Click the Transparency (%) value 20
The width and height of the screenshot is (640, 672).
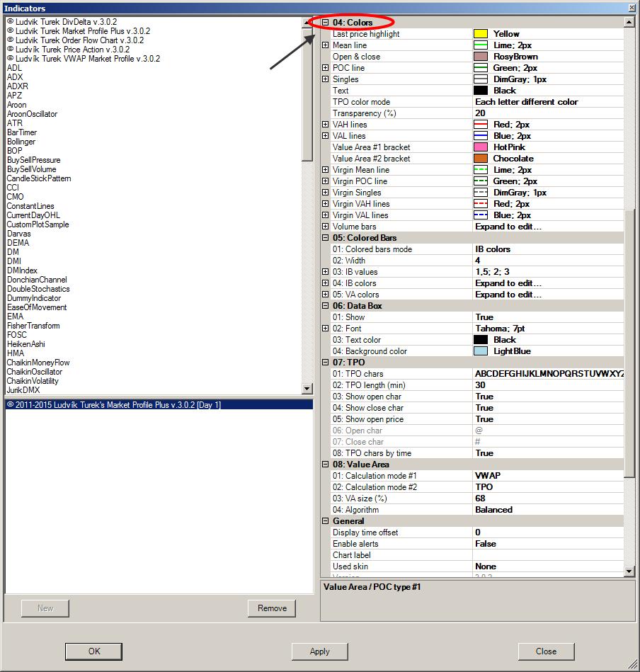point(548,113)
